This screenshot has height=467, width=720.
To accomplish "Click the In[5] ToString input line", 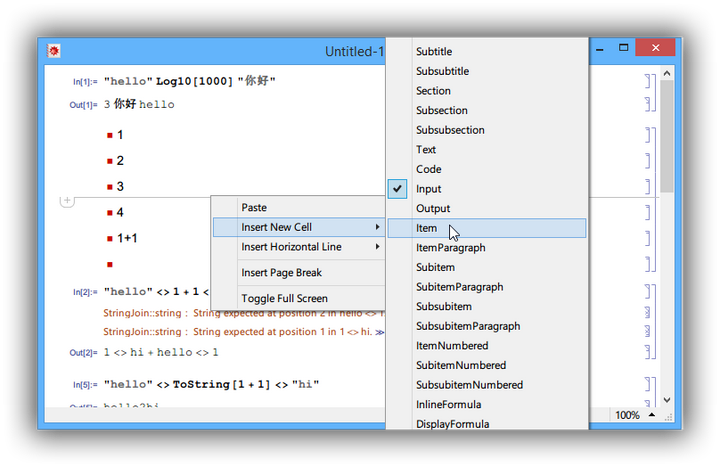I will [211, 385].
